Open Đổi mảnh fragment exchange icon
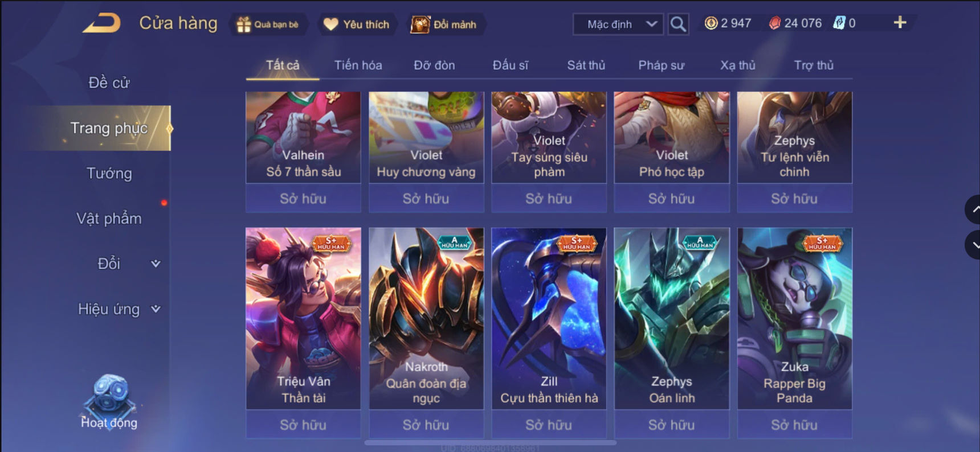Image resolution: width=980 pixels, height=452 pixels. click(x=420, y=24)
